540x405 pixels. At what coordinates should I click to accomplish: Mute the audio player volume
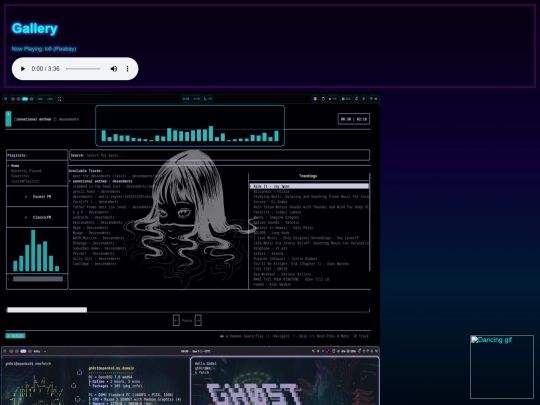click(x=114, y=69)
